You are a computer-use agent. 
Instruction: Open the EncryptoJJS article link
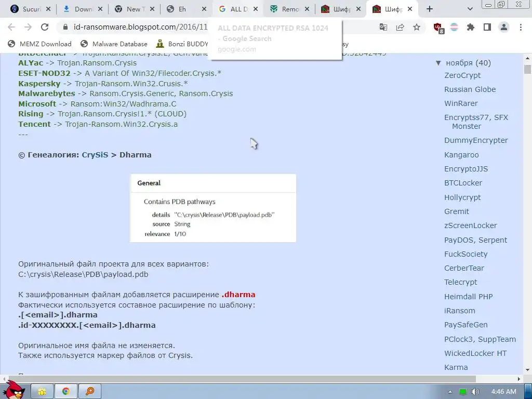466,169
